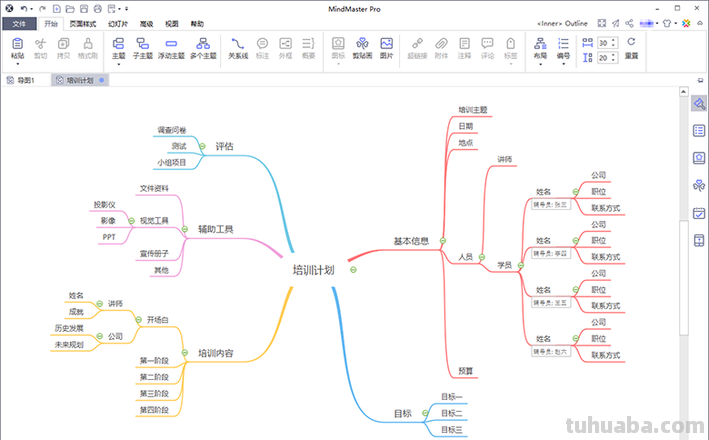Click the 粘贴 (Paste) icon
Screen dimensions: 709x440
coord(17,44)
